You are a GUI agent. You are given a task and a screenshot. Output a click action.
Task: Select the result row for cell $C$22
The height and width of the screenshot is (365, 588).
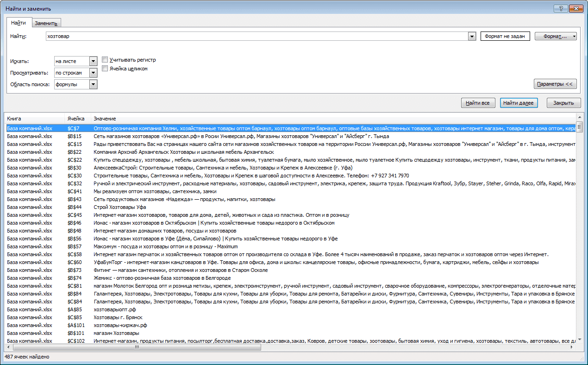click(290, 160)
